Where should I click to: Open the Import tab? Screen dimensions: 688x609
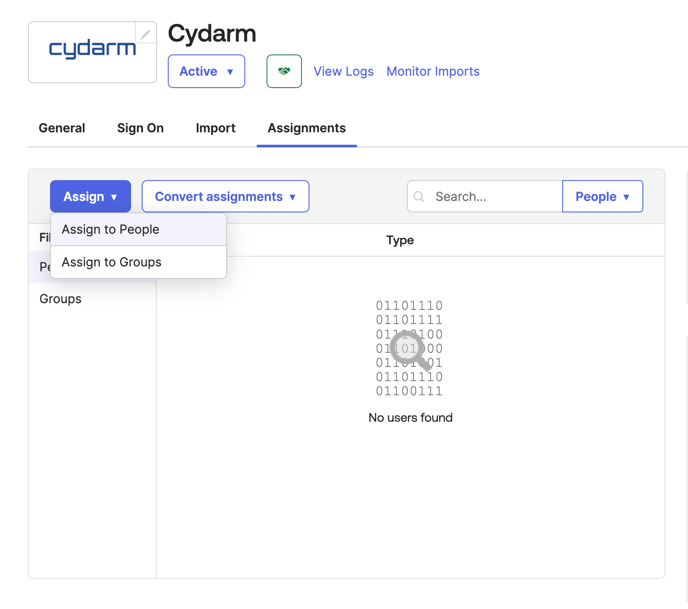click(215, 128)
